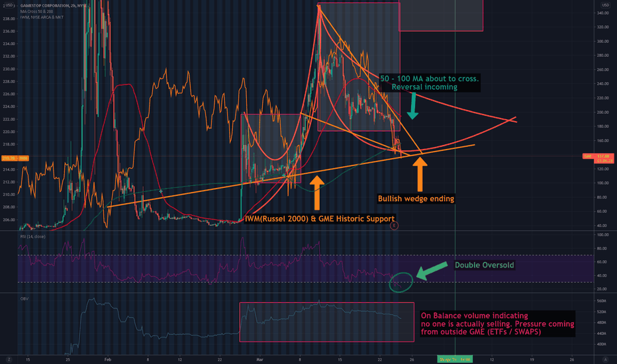Click 206.00 on the left price scale

9,220
